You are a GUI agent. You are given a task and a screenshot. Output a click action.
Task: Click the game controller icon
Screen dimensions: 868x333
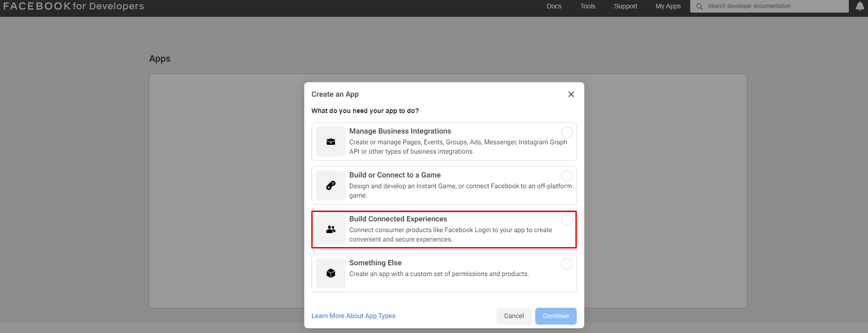pyautogui.click(x=331, y=185)
